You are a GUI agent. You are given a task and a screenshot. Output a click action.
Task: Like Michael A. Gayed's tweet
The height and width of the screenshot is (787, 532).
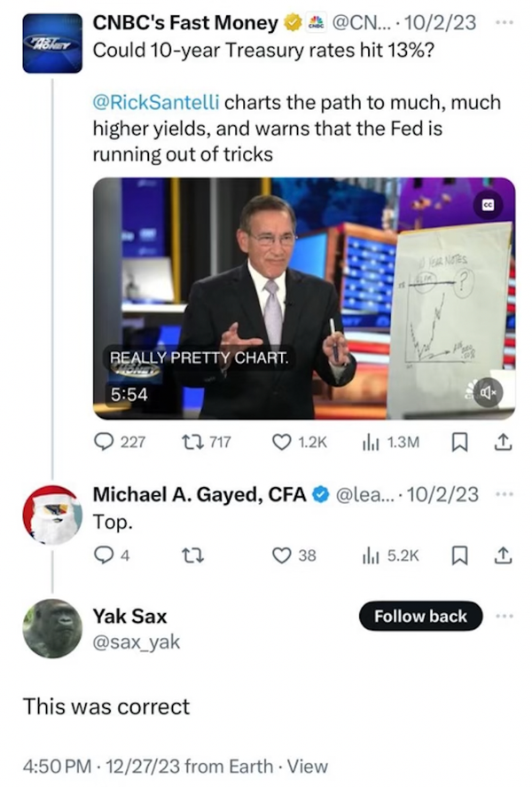click(x=293, y=555)
